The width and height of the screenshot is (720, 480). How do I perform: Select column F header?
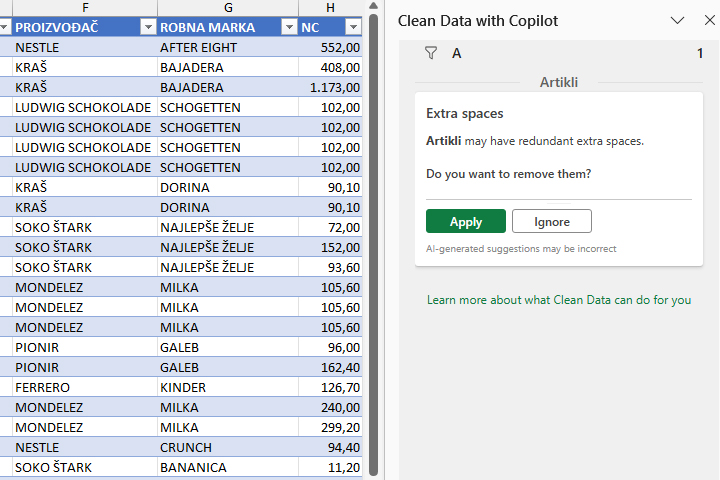(x=85, y=7)
